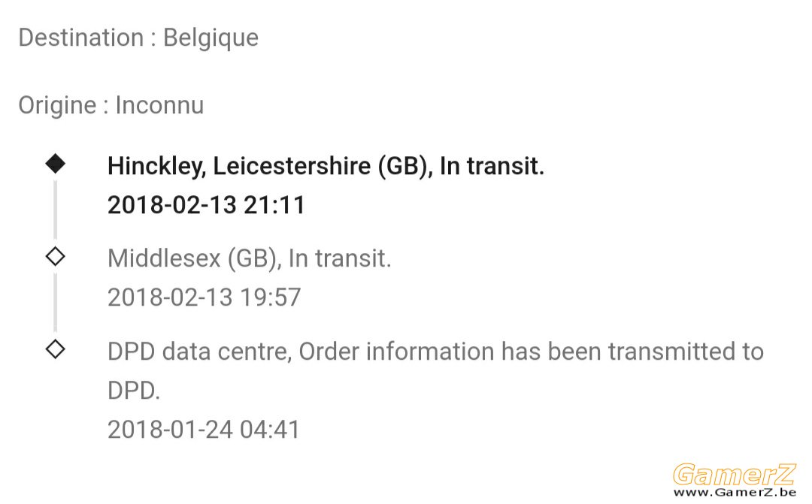Open the GamerZ logo watermark
812x504 pixels.
(x=735, y=474)
